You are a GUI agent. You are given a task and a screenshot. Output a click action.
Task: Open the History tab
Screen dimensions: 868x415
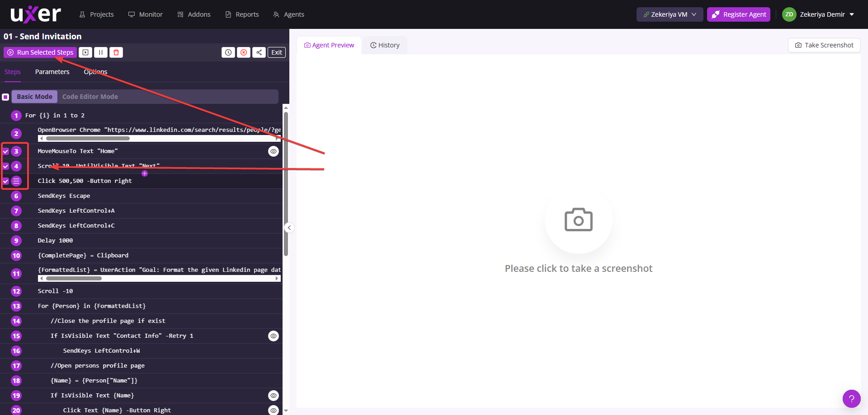point(385,45)
